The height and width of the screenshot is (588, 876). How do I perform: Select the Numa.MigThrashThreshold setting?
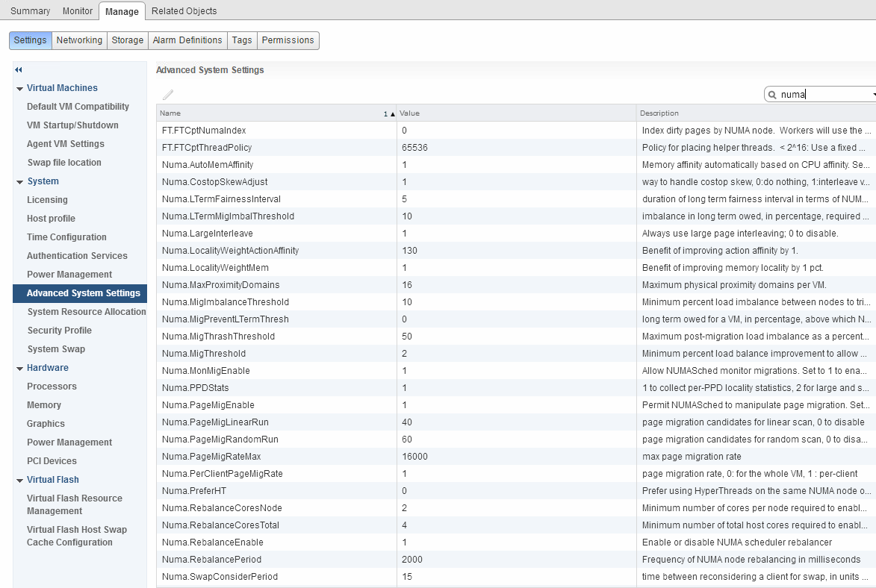516,336
